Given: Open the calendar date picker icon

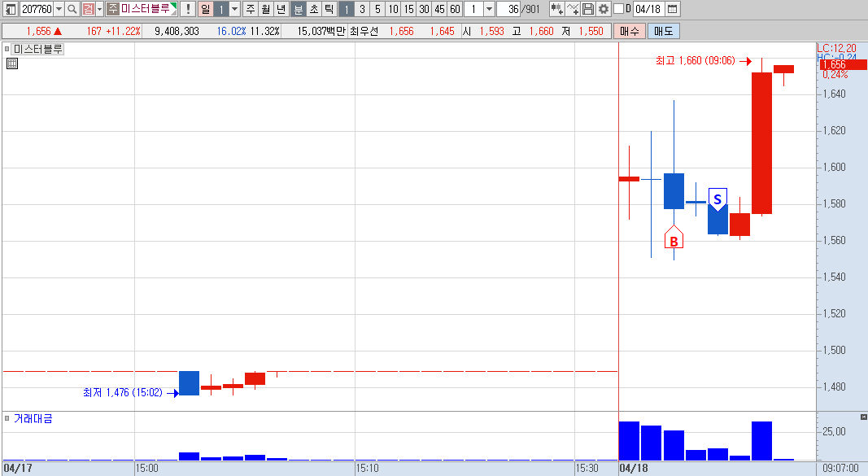Looking at the screenshot, I should pyautogui.click(x=672, y=9).
